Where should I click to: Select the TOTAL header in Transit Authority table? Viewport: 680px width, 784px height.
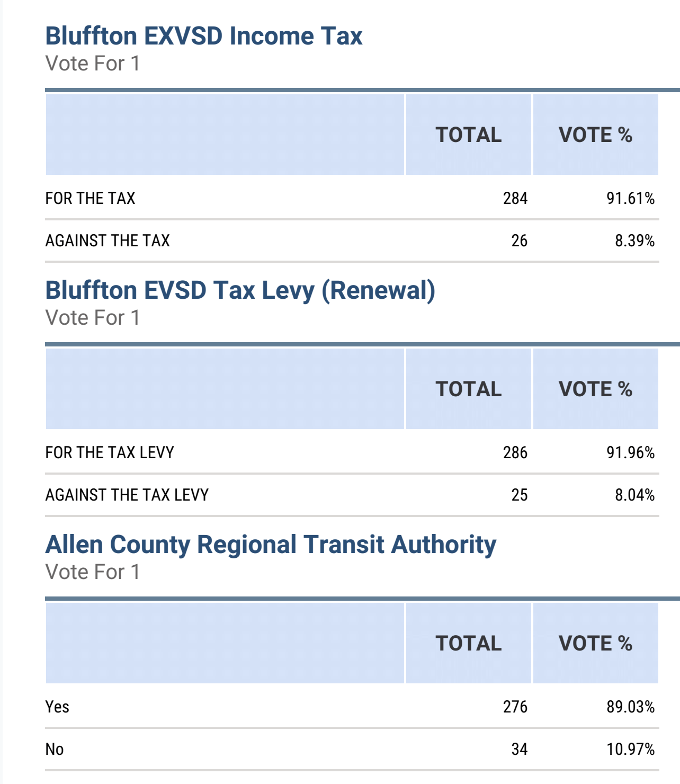coord(469,643)
